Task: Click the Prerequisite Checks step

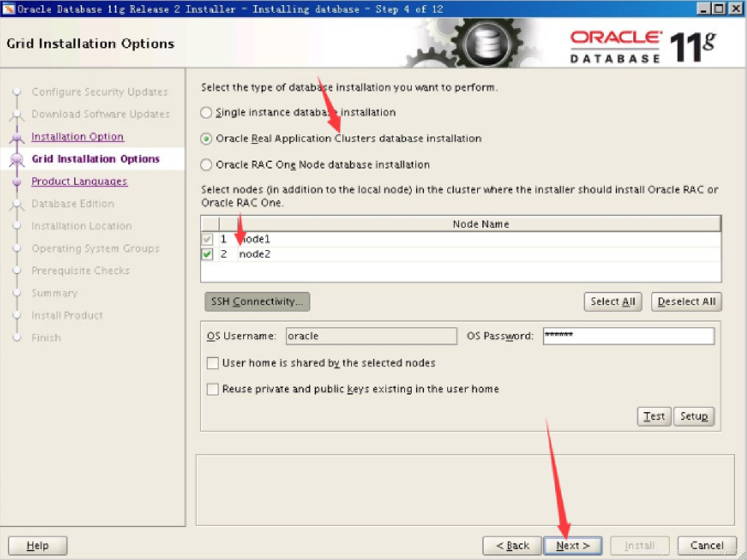Action: (x=81, y=271)
